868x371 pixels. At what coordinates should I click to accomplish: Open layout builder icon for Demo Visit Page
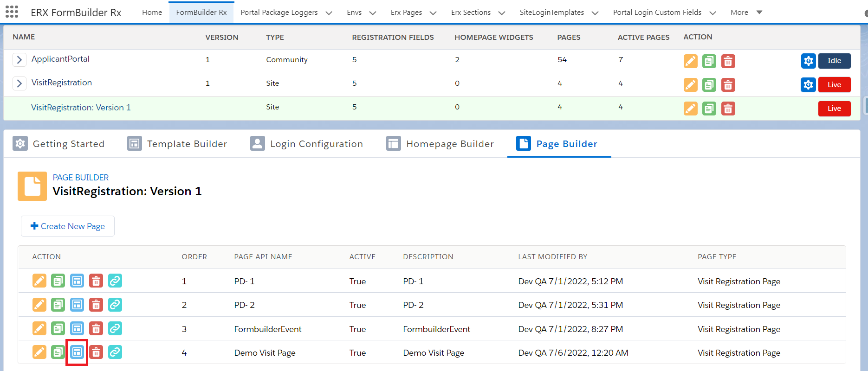click(x=77, y=352)
